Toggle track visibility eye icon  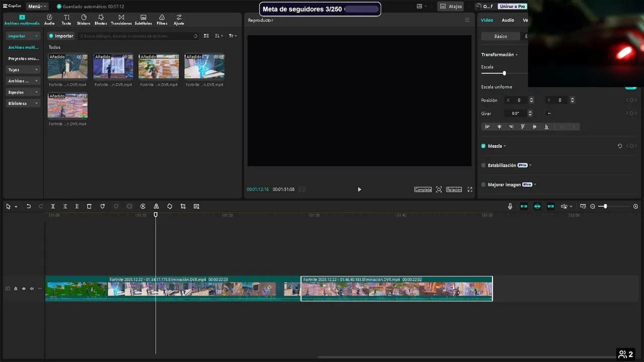(24, 289)
